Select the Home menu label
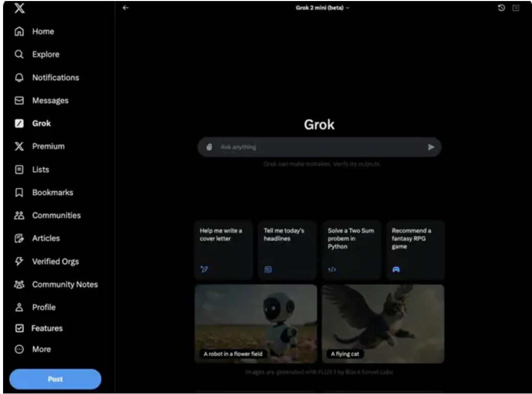This screenshot has width=532, height=394. 43,31
